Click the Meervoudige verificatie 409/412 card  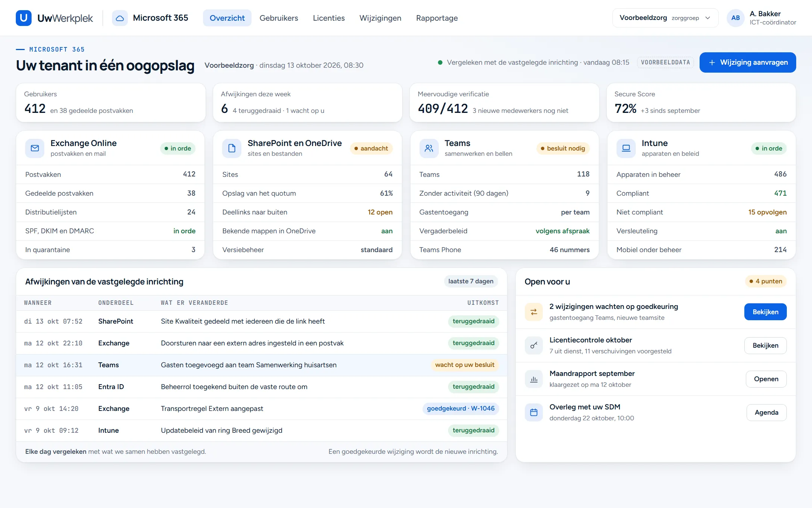pos(504,103)
